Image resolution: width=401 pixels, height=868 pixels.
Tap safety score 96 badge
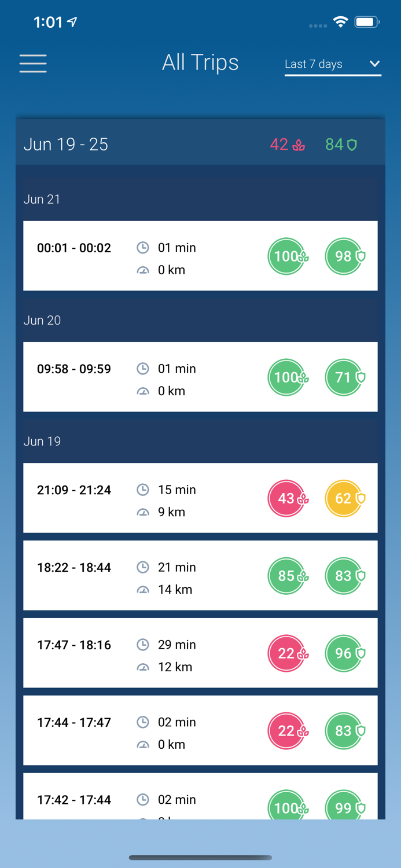(x=344, y=653)
